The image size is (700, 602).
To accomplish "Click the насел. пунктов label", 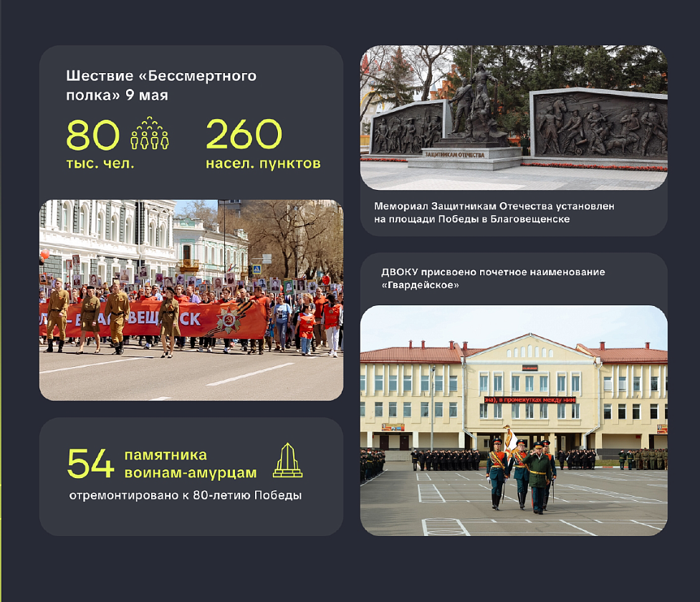I will click(263, 163).
